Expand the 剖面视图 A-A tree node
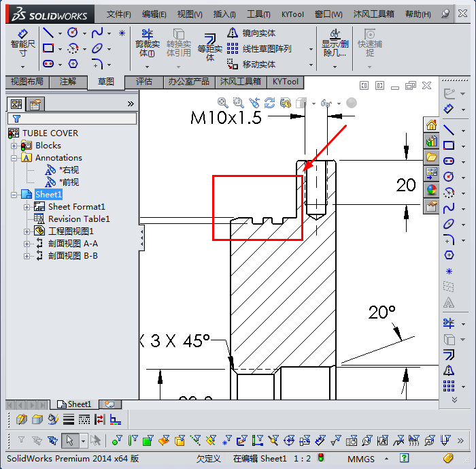Viewport: 476px width, 469px height. click(x=27, y=244)
